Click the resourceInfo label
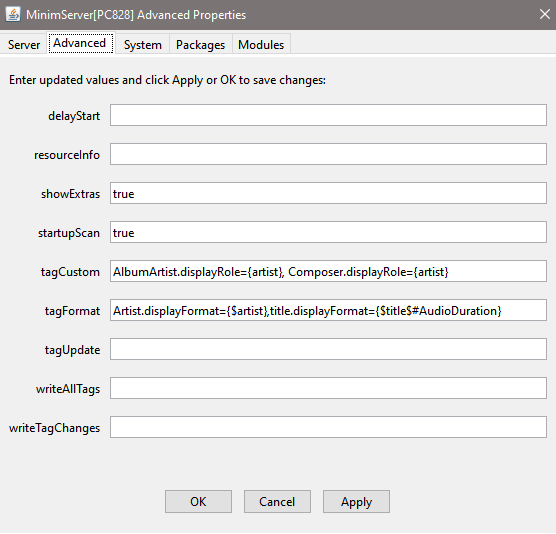This screenshot has height=534, width=556. [x=67, y=155]
